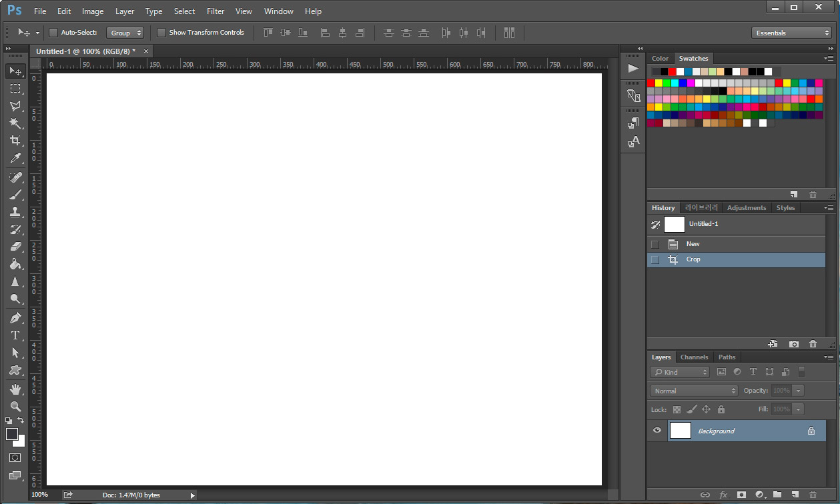Image resolution: width=840 pixels, height=504 pixels.
Task: Toggle Quick Mask mode
Action: [x=15, y=458]
